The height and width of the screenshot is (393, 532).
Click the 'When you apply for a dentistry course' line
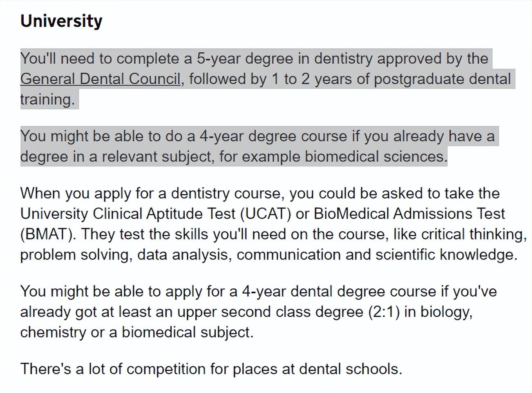point(152,193)
